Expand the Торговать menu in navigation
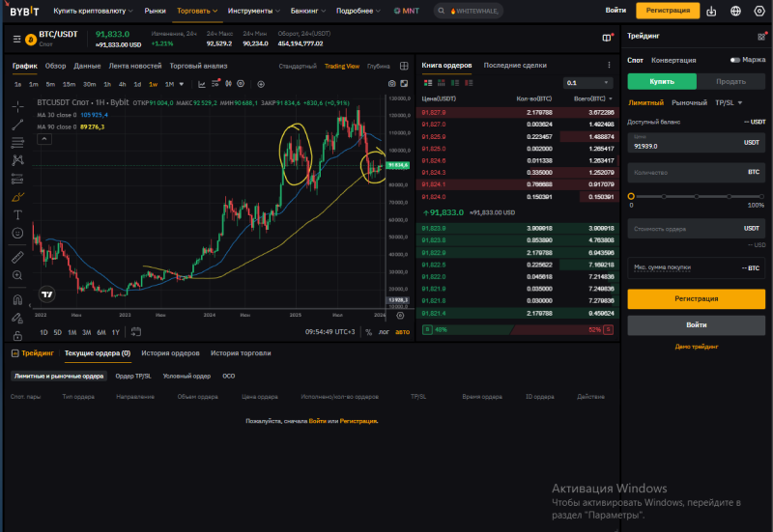 [198, 11]
